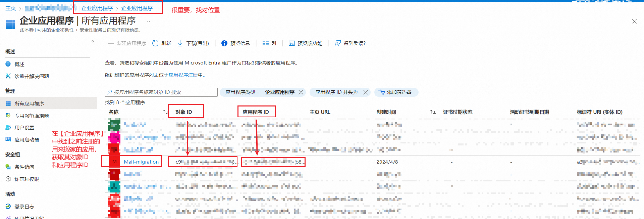Viewport: 644px width, 219px height.
Task: Click 得到反馈? feedback icon
Action: click(x=338, y=43)
